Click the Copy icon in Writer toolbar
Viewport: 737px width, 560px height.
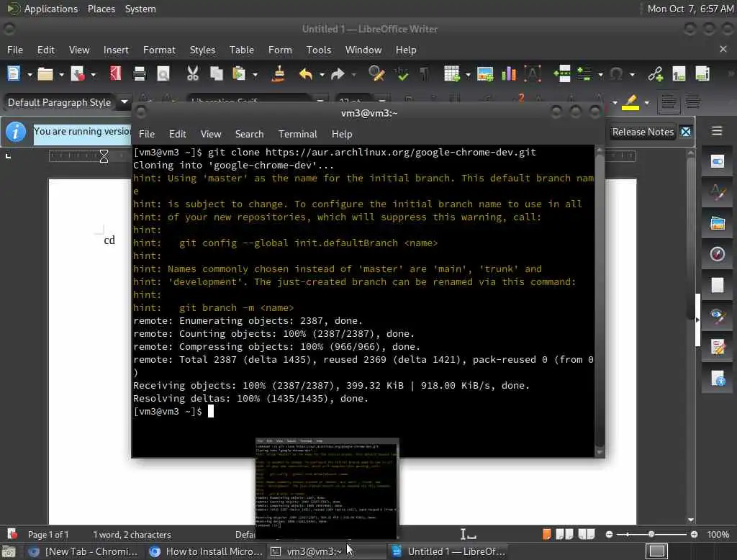pyautogui.click(x=216, y=74)
